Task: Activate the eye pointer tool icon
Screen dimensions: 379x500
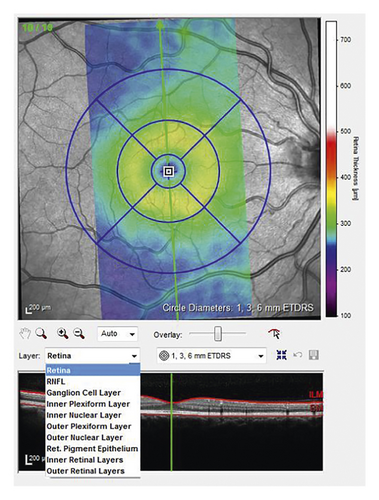Action: (274, 333)
